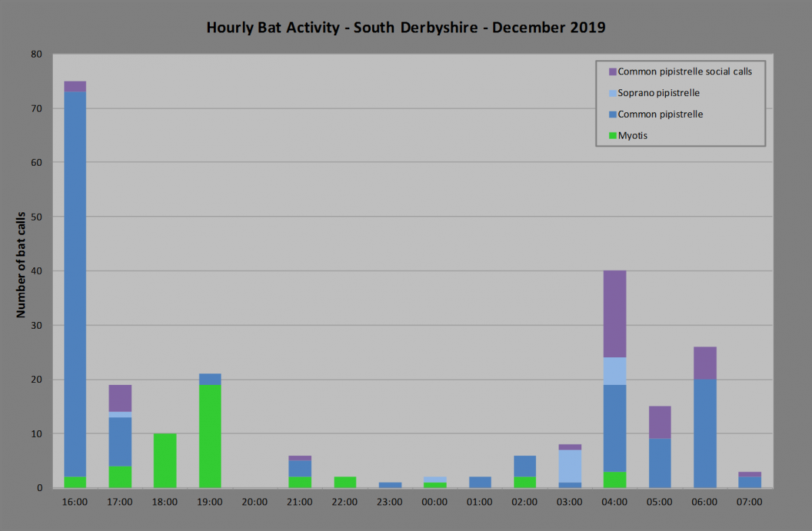Select the 19:00 x-axis label
Viewport: 812px width, 531px height.
click(x=210, y=503)
